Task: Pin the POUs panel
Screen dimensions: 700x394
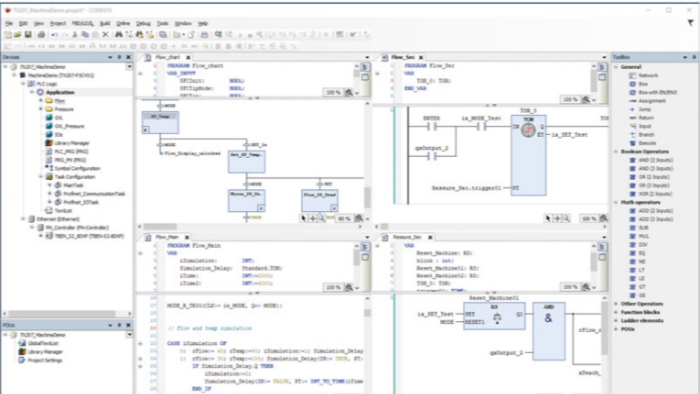Action: [x=119, y=325]
